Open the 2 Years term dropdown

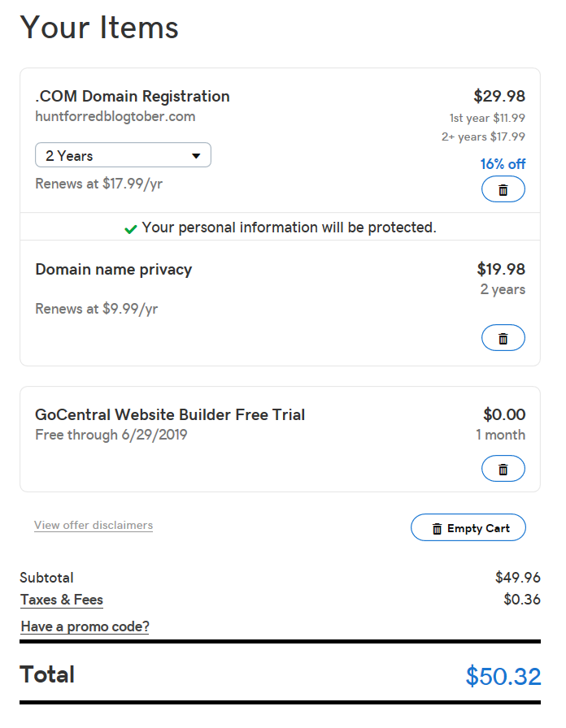click(123, 155)
